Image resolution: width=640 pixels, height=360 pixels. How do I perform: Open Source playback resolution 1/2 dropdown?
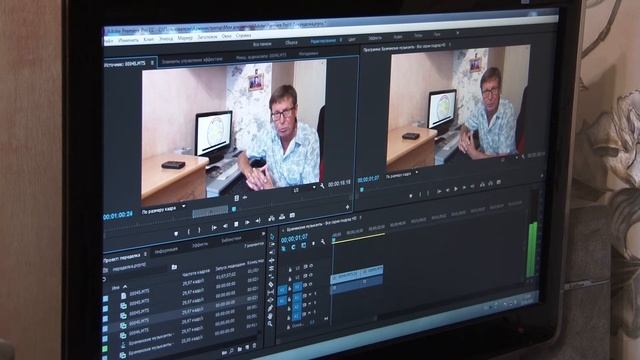pyautogui.click(x=305, y=189)
